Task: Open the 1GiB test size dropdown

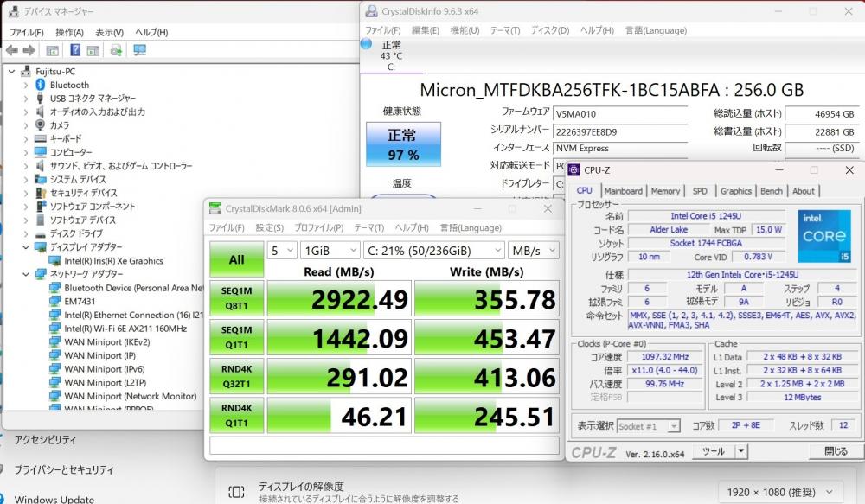Action: coord(330,251)
